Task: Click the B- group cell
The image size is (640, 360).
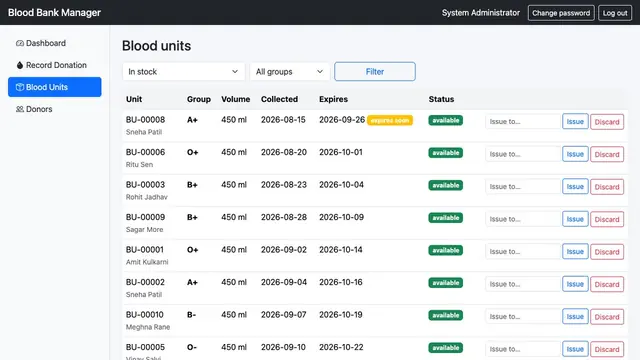Action: click(191, 315)
